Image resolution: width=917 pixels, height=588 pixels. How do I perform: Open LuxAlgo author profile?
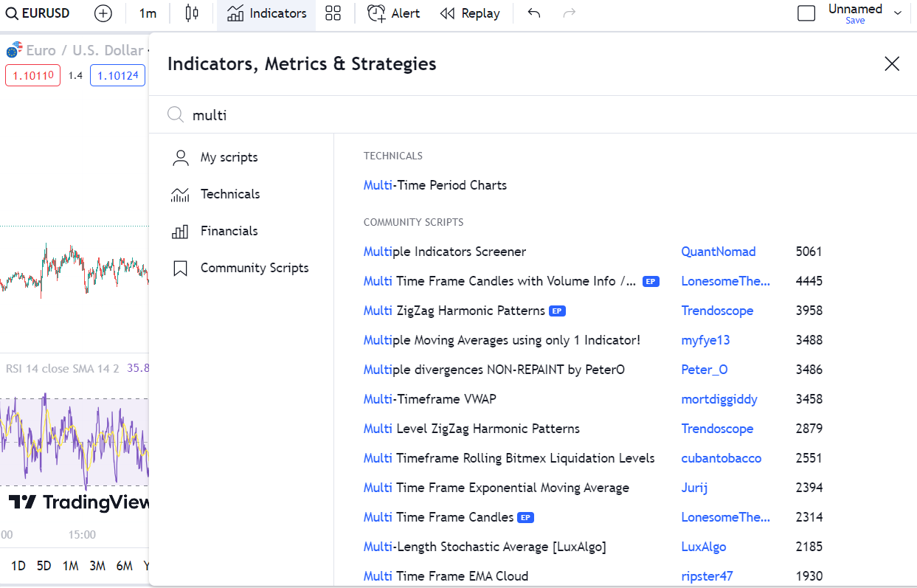pos(704,547)
